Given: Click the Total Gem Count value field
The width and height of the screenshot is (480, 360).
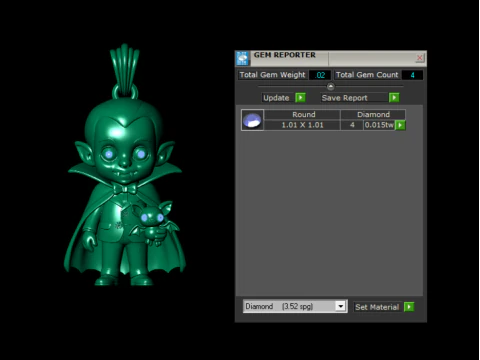Looking at the screenshot, I should pyautogui.click(x=412, y=75).
